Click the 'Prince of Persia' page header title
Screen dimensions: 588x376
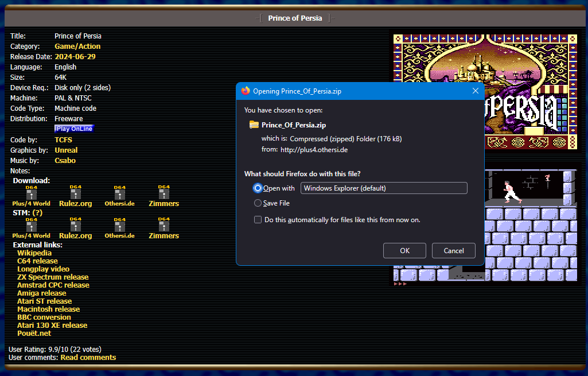[295, 18]
